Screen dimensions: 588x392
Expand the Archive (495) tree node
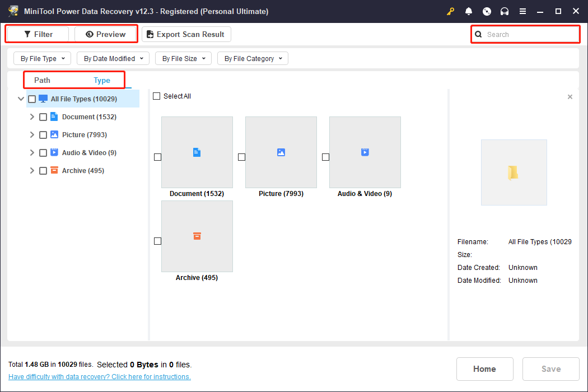point(32,170)
